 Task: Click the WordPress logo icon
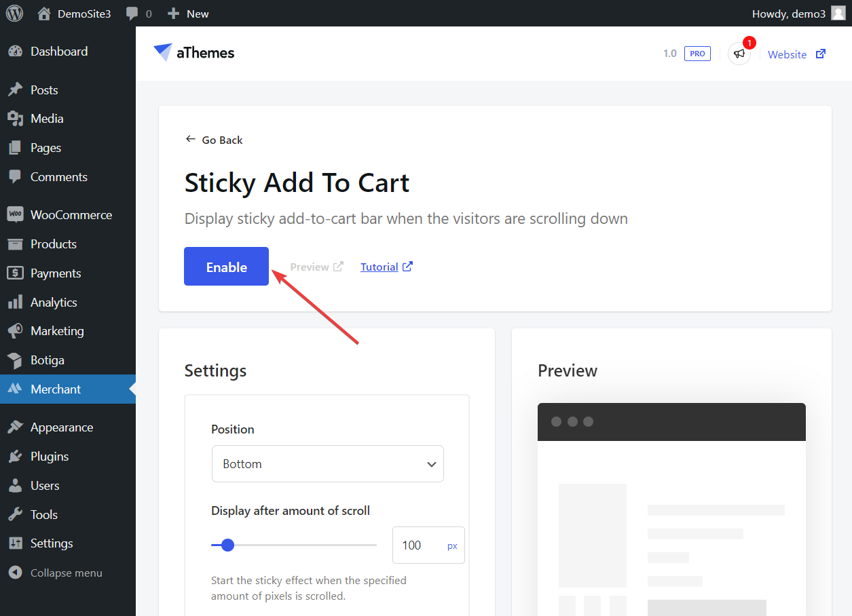[x=14, y=14]
